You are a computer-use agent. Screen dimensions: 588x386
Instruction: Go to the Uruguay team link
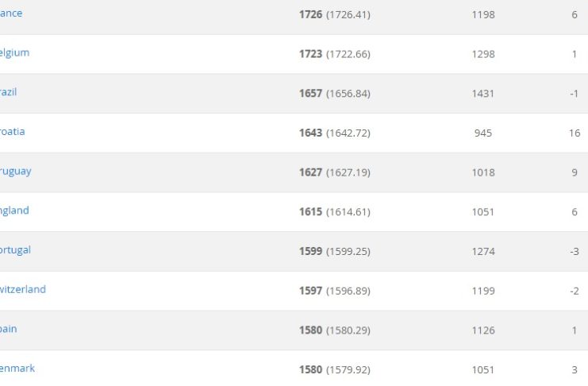(15, 171)
